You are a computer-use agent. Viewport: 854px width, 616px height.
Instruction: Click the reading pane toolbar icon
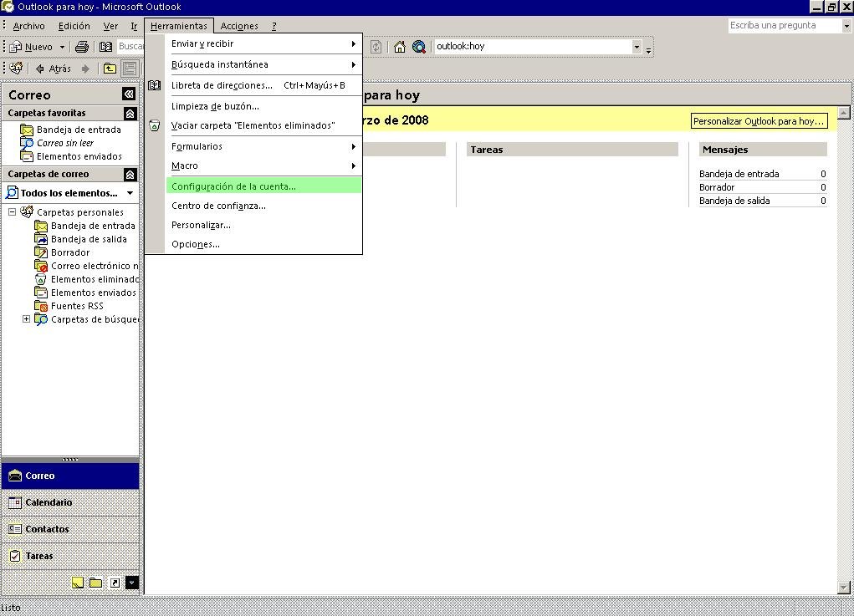[x=130, y=69]
